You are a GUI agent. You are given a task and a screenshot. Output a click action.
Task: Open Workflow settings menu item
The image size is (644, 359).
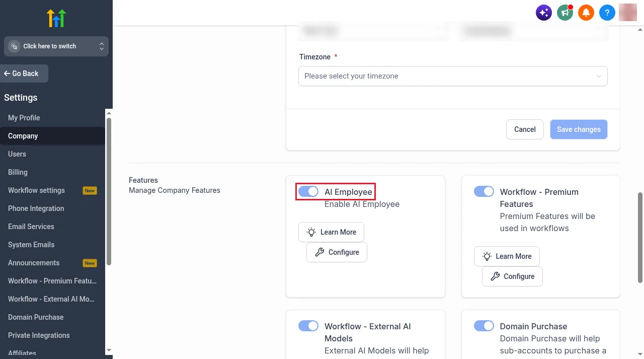point(53,190)
